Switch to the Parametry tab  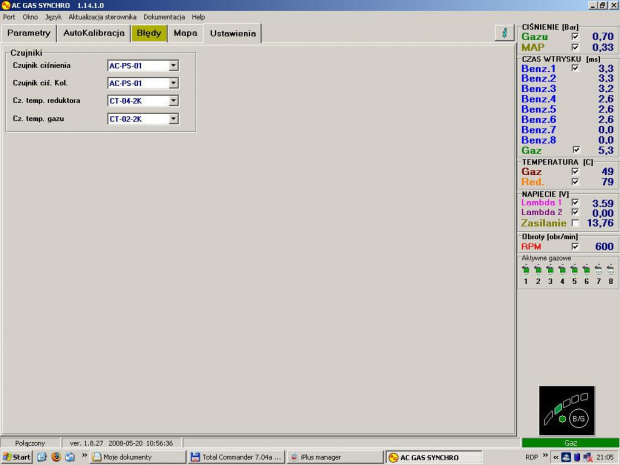point(29,33)
